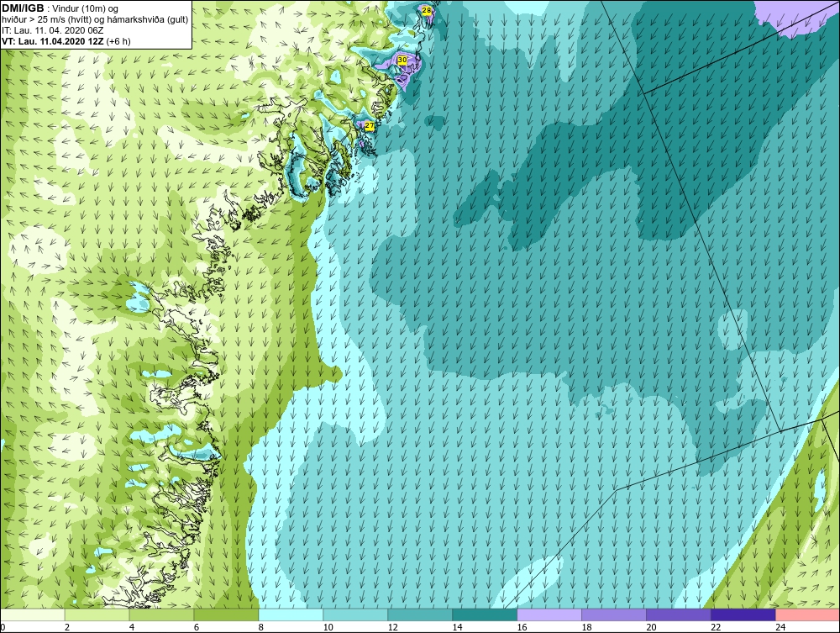Click the yellow gust marker labeled 27

(370, 126)
